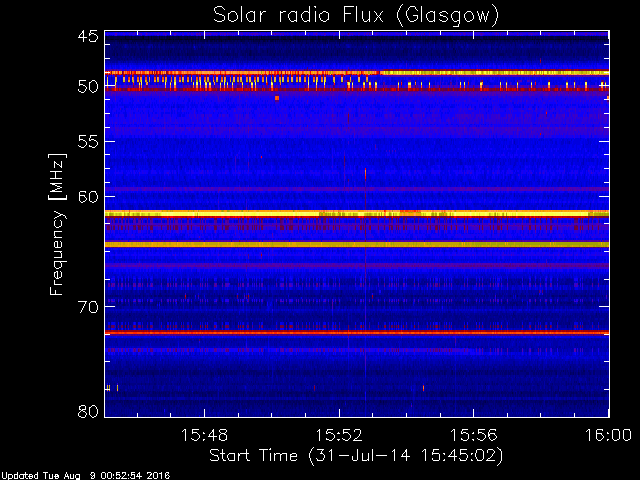Image resolution: width=640 pixels, height=480 pixels.
Task: Select the 15:48 time tick label
Action: [204, 435]
